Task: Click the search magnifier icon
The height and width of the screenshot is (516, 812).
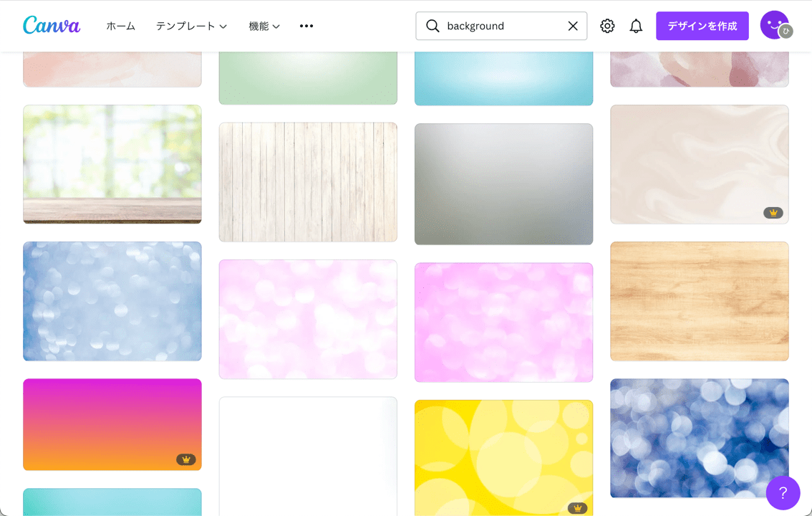Action: coord(432,25)
